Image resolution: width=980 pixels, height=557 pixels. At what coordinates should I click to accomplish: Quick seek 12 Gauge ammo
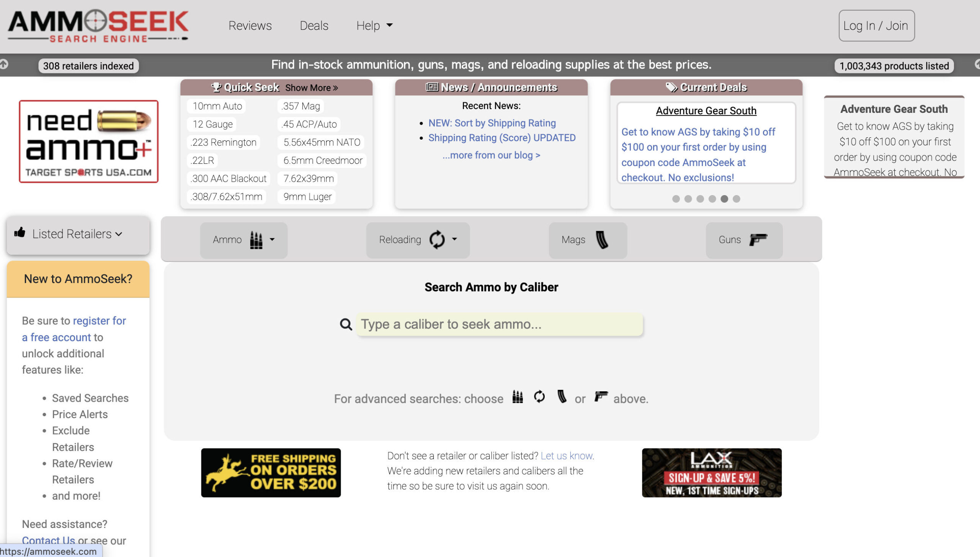(x=212, y=124)
